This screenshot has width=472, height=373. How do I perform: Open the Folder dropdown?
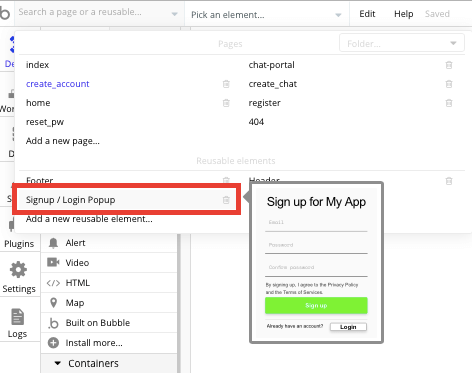[402, 43]
